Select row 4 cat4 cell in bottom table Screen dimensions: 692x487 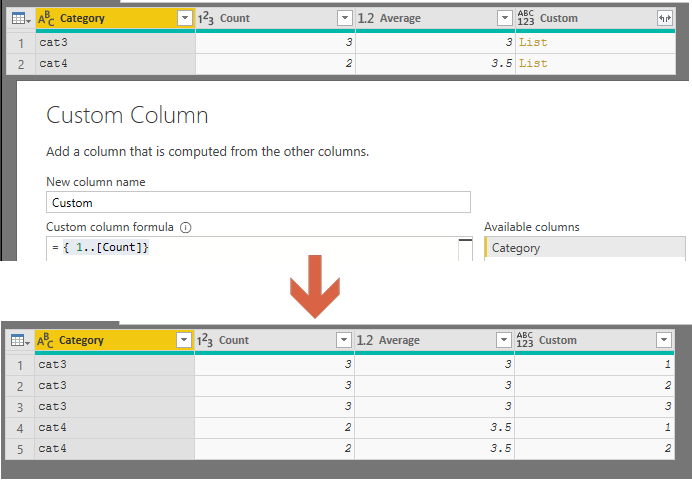pyautogui.click(x=115, y=428)
